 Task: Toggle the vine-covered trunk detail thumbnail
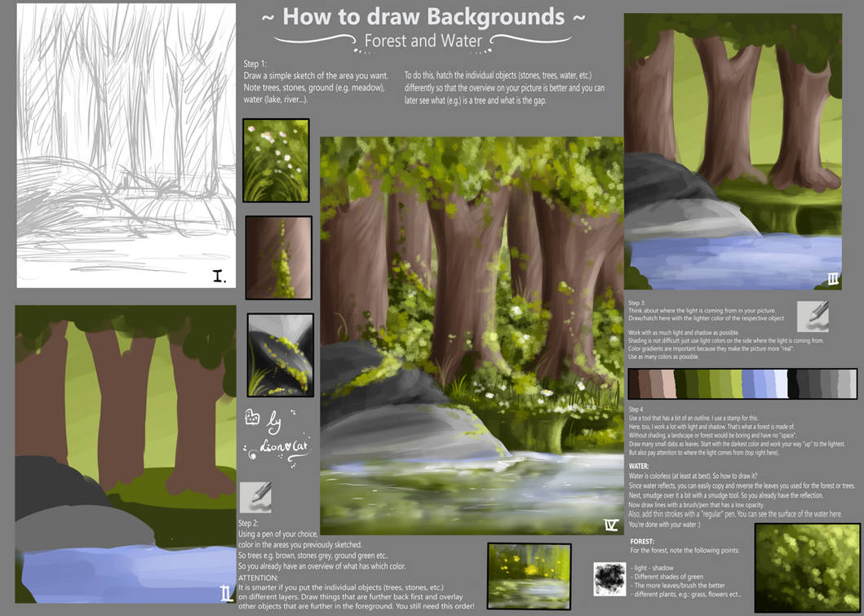[277, 257]
